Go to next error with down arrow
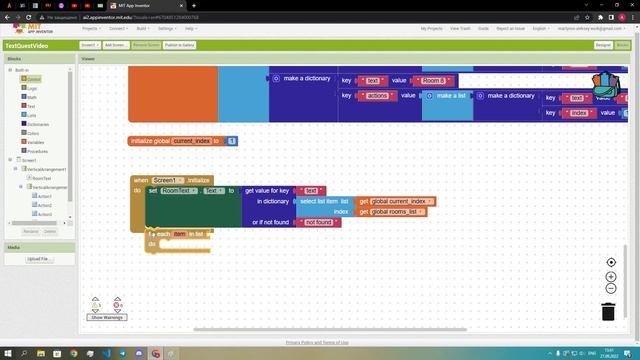This screenshot has width=640, height=360. click(x=118, y=311)
